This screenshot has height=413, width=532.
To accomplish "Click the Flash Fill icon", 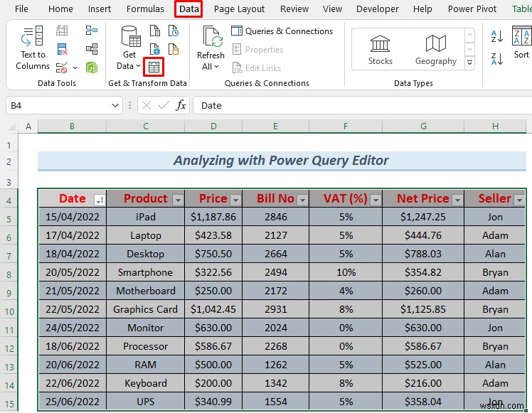I will [x=62, y=31].
